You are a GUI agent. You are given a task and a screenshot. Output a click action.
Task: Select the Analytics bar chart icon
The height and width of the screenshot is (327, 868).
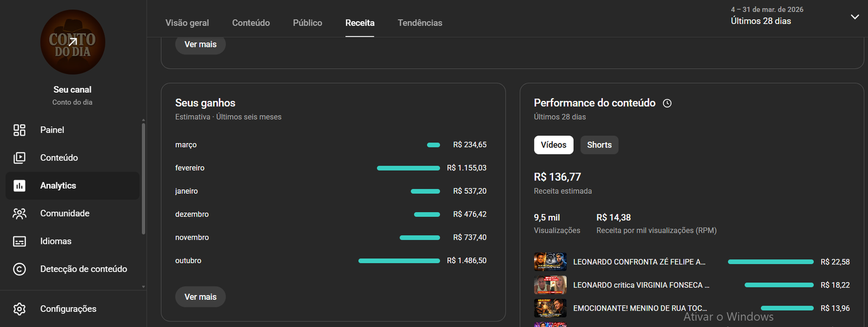point(20,185)
